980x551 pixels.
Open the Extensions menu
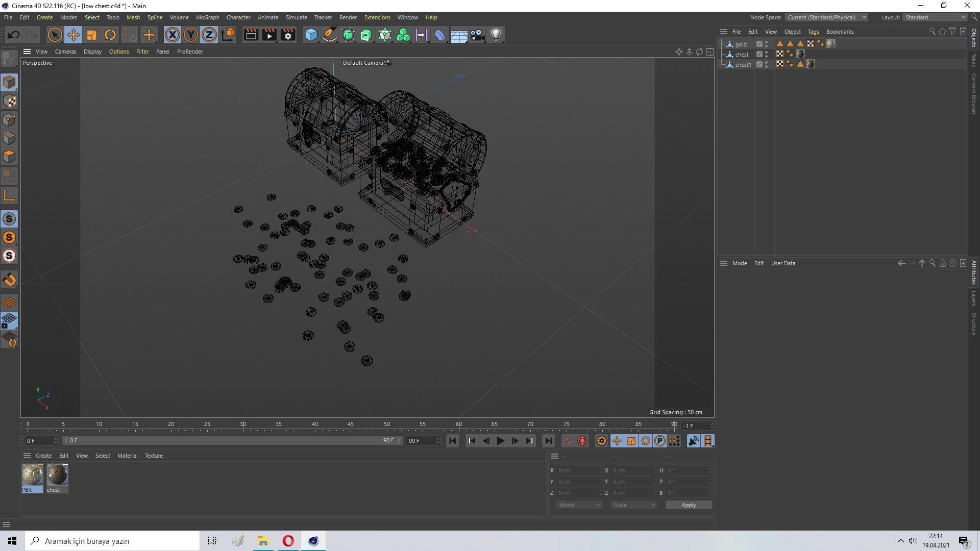pyautogui.click(x=377, y=17)
